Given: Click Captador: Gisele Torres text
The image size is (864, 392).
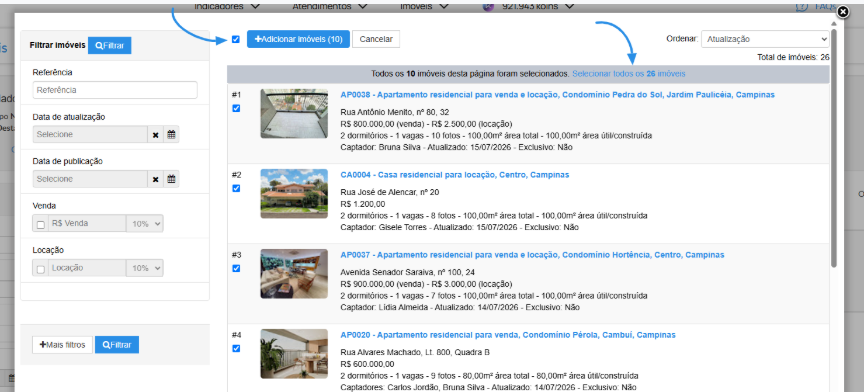Looking at the screenshot, I should (x=384, y=227).
